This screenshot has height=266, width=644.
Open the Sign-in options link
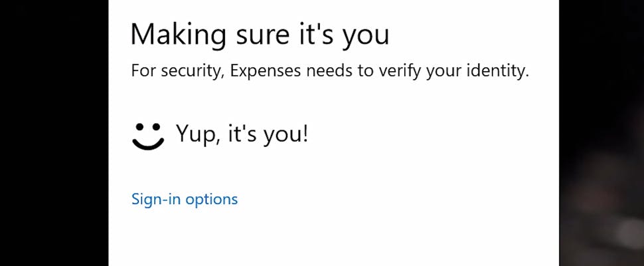185,199
